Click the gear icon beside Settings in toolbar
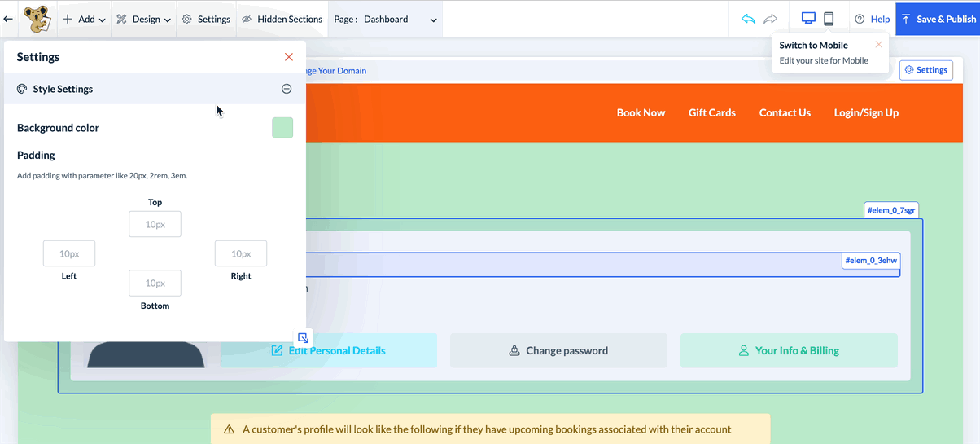Image resolution: width=980 pixels, height=444 pixels. [186, 19]
